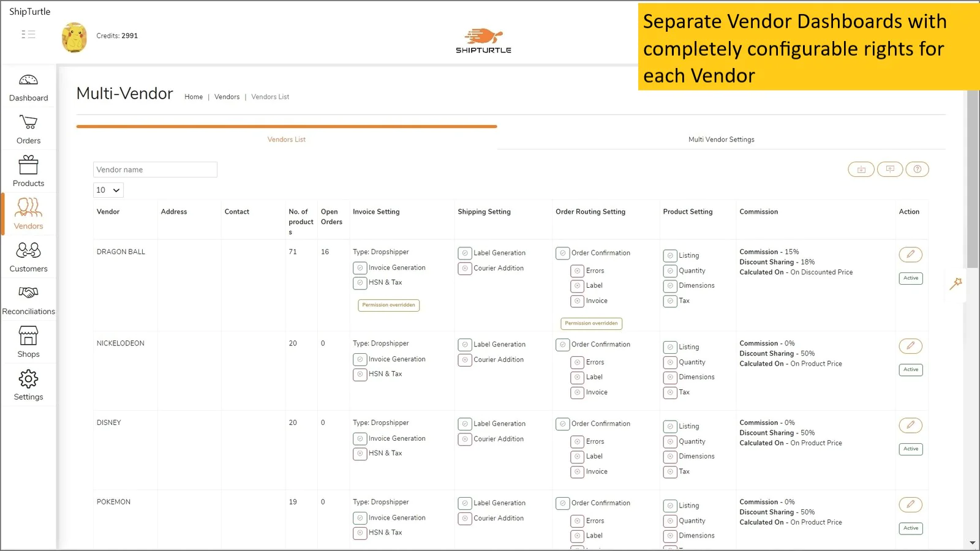
Task: Click the Active status button for DRAGON BALL
Action: (911, 278)
